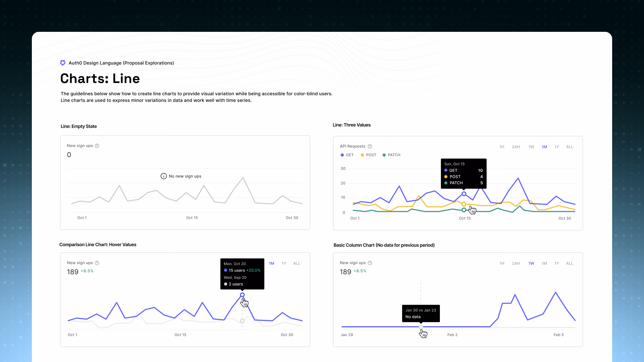The image size is (644, 362).
Task: Click the 'Charts: Line' heading
Action: (x=100, y=78)
